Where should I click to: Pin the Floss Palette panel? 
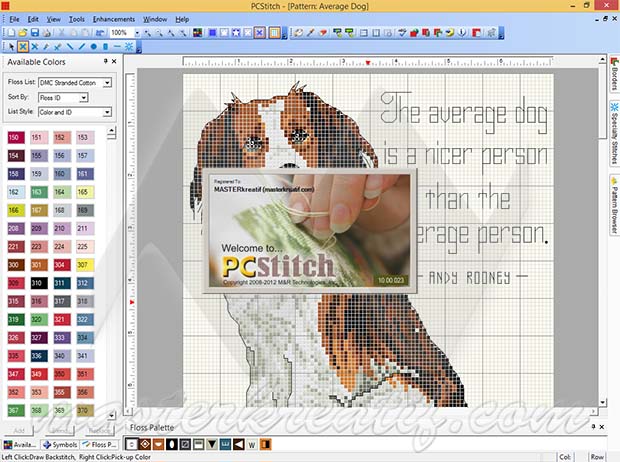593,427
